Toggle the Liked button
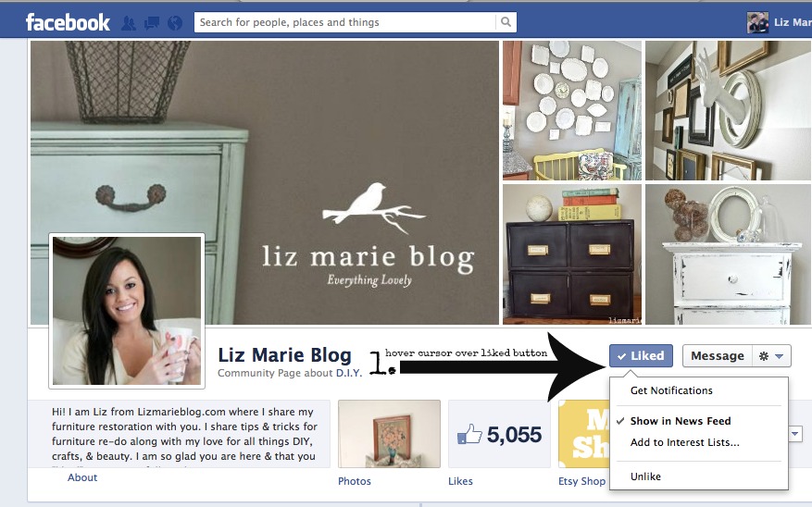Image resolution: width=812 pixels, height=507 pixels. pyautogui.click(x=641, y=356)
